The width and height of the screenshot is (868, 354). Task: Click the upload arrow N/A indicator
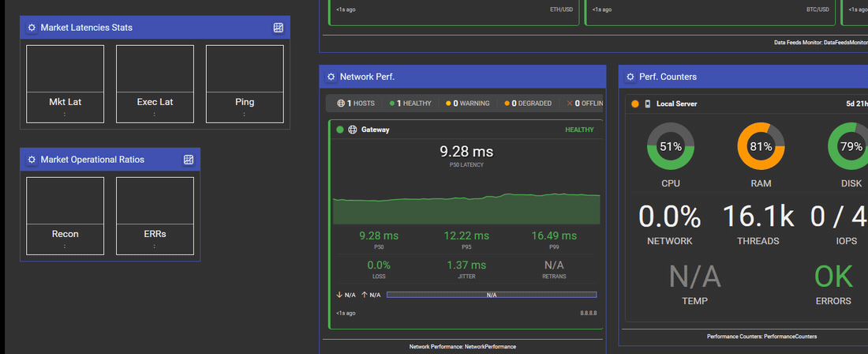point(371,295)
